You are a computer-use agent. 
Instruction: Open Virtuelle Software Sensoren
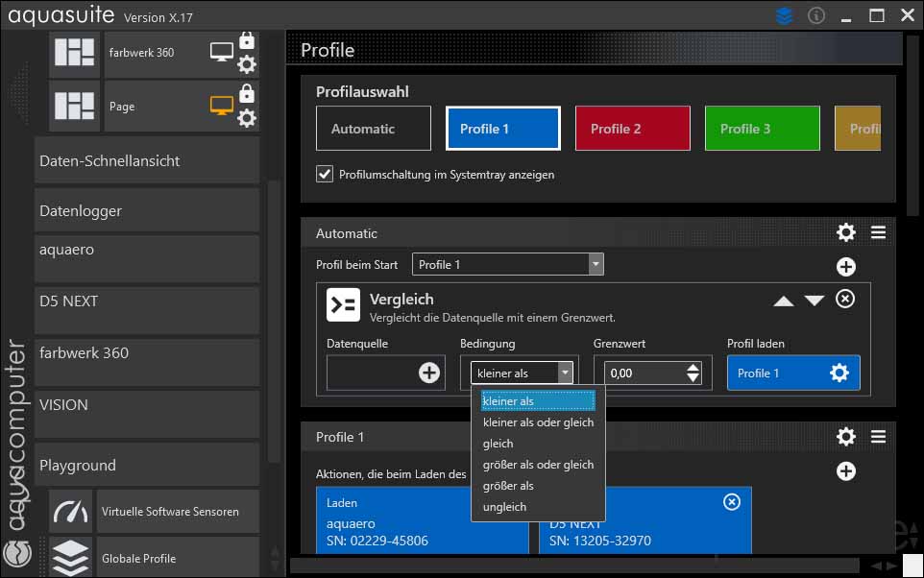[178, 512]
